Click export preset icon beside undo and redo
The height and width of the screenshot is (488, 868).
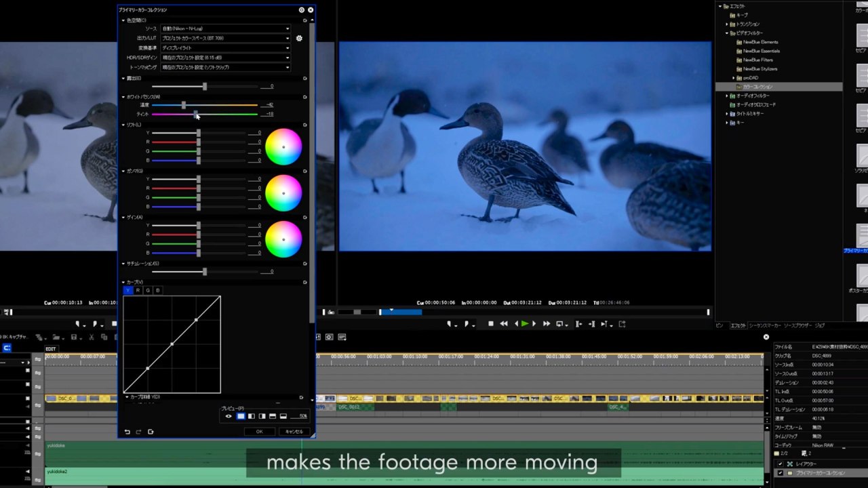151,432
